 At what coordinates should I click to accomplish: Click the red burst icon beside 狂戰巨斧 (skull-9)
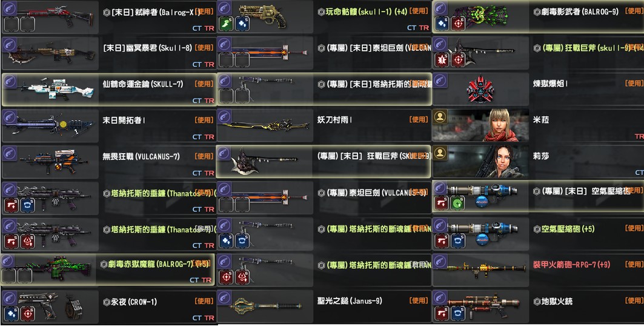[442, 60]
